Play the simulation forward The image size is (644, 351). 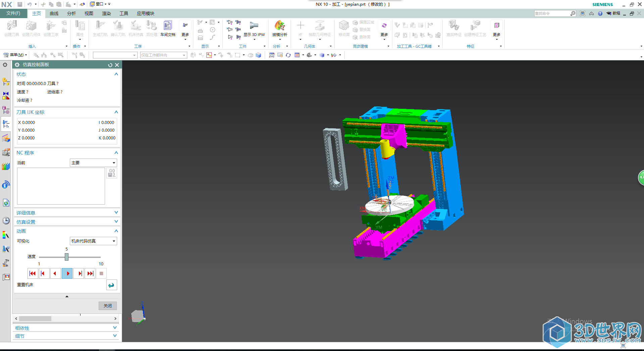click(67, 273)
